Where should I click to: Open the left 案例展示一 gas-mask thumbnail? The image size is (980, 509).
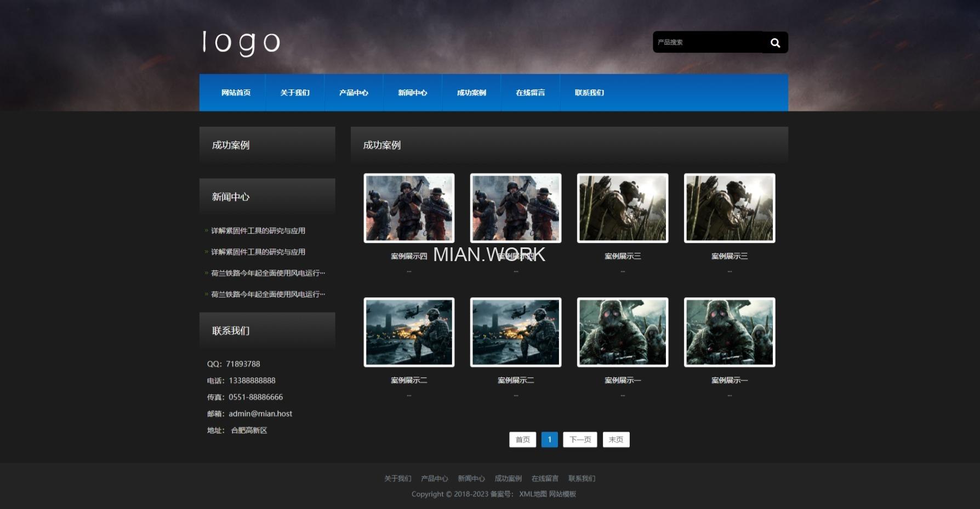click(623, 332)
